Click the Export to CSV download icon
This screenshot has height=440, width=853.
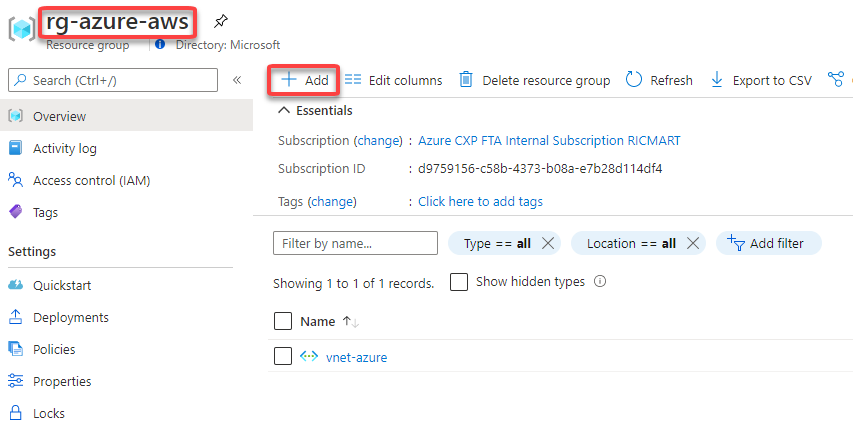[x=717, y=80]
